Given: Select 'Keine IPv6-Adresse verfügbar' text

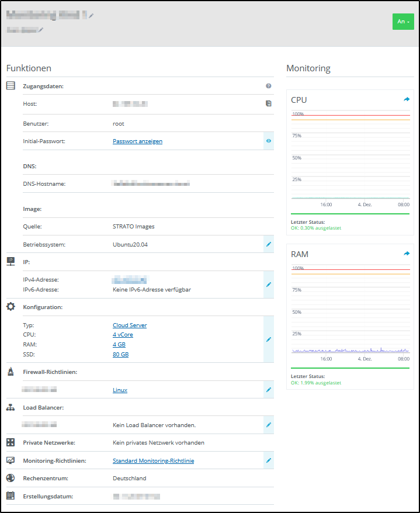Looking at the screenshot, I should (x=152, y=290).
